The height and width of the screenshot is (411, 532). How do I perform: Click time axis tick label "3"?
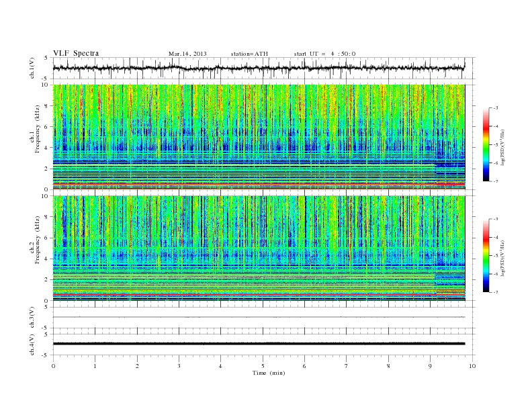[x=179, y=366]
